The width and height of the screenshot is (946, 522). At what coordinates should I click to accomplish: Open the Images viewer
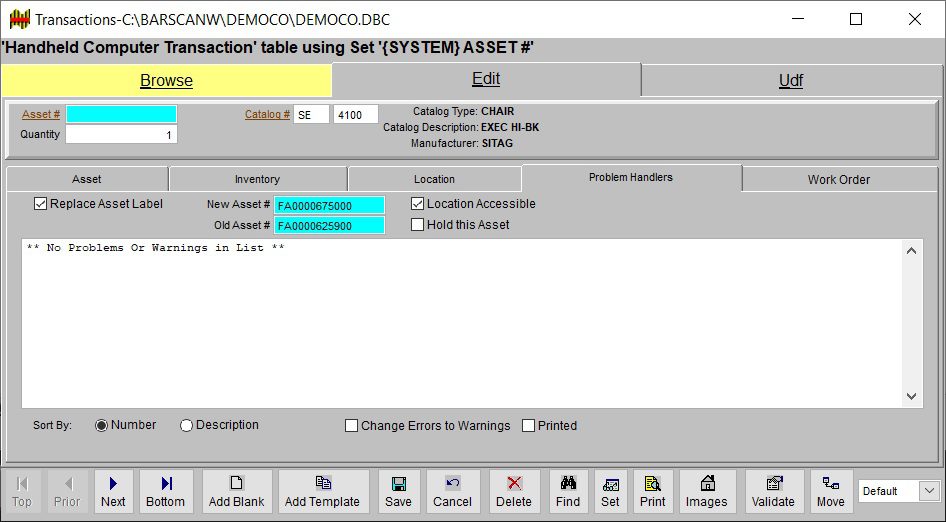[706, 492]
